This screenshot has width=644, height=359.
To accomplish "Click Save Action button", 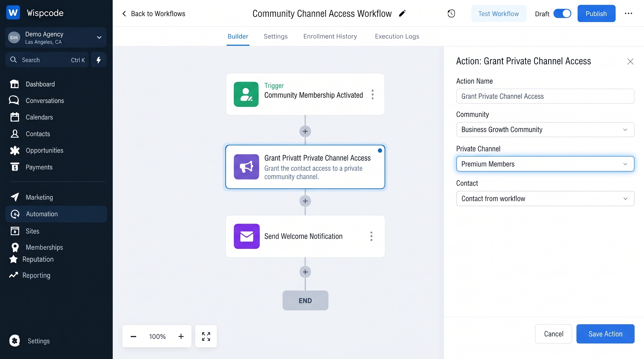I will click(605, 334).
